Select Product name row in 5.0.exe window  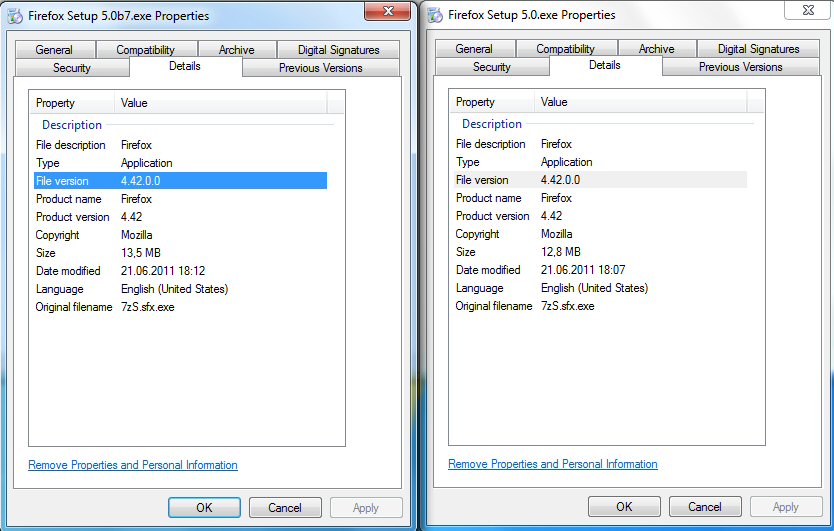pos(601,198)
